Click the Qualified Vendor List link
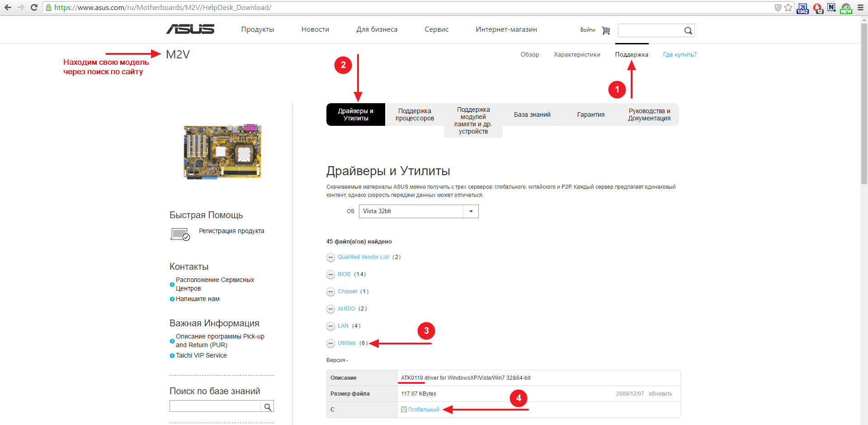The image size is (868, 425). click(363, 257)
